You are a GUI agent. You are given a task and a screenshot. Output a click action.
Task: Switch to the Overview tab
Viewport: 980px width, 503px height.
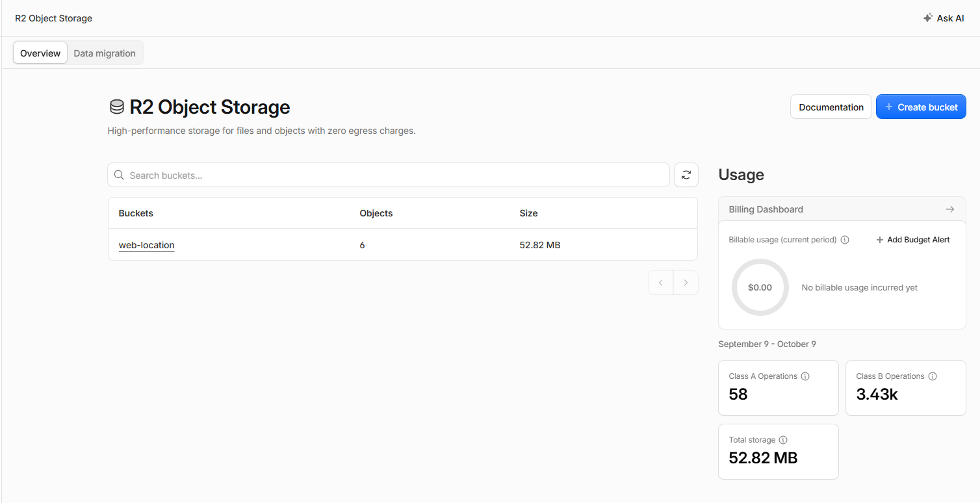40,53
